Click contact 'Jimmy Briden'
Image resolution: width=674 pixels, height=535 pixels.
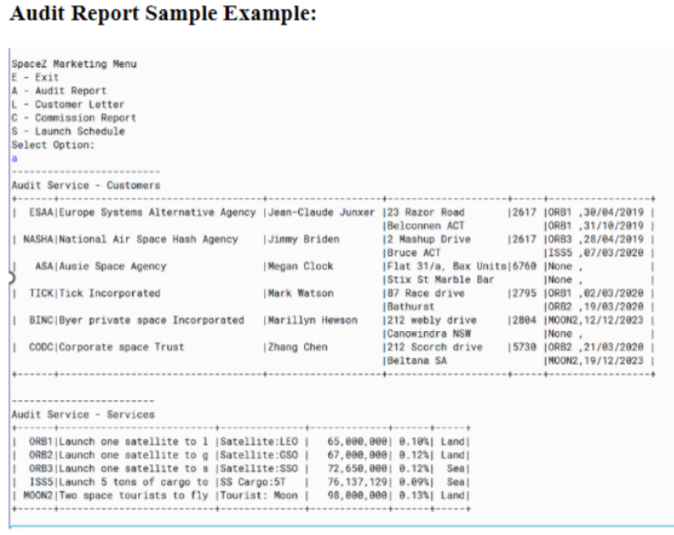point(303,239)
